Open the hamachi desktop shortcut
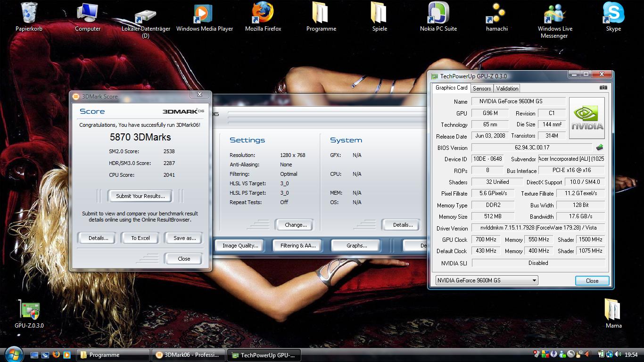644x362 pixels. click(x=496, y=14)
